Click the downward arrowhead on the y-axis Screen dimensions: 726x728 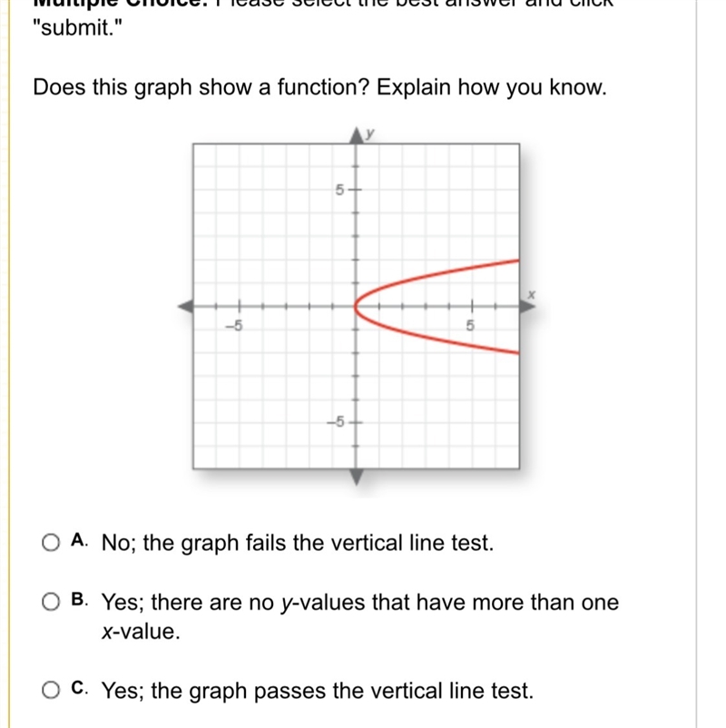click(x=356, y=477)
